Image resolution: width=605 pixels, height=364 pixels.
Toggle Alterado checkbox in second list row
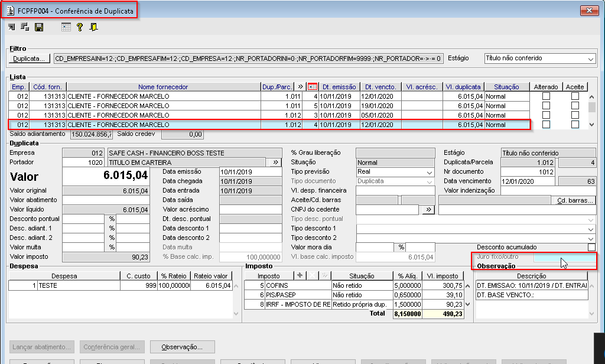(546, 106)
